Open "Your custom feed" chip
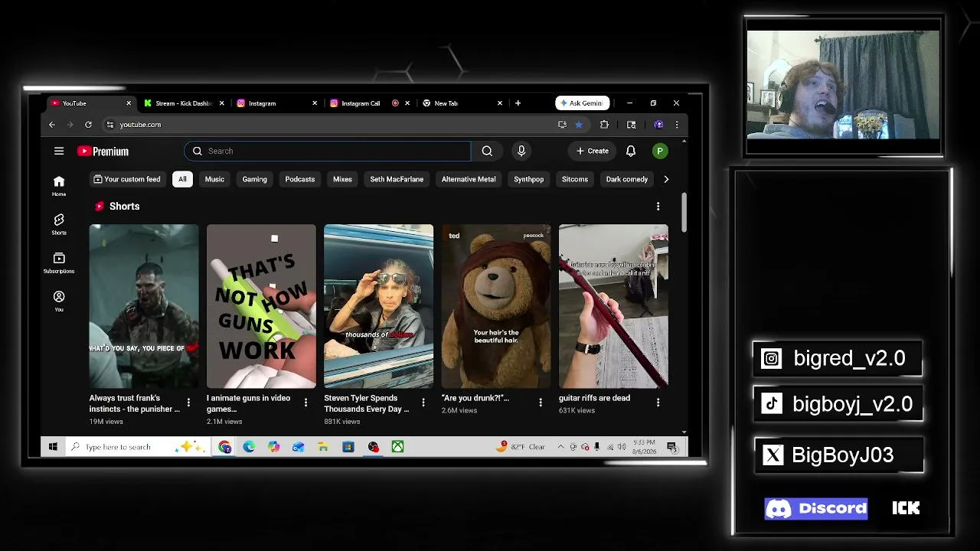 127,179
